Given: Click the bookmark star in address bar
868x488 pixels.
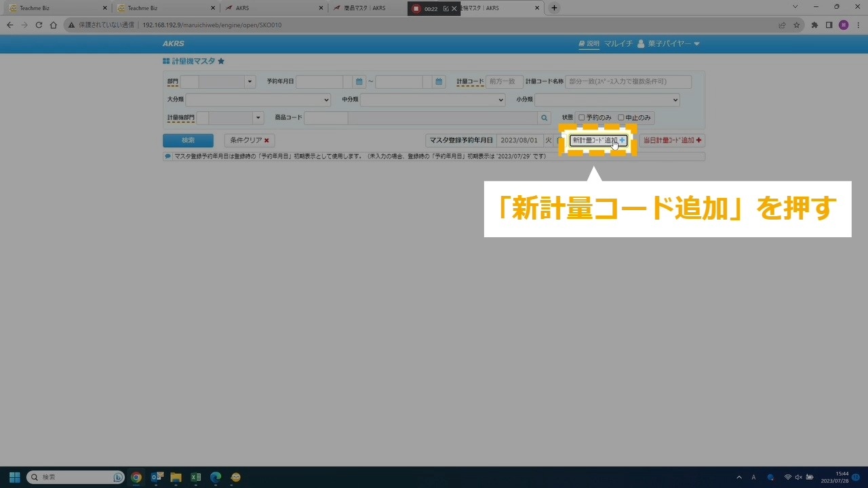Looking at the screenshot, I should pos(797,25).
